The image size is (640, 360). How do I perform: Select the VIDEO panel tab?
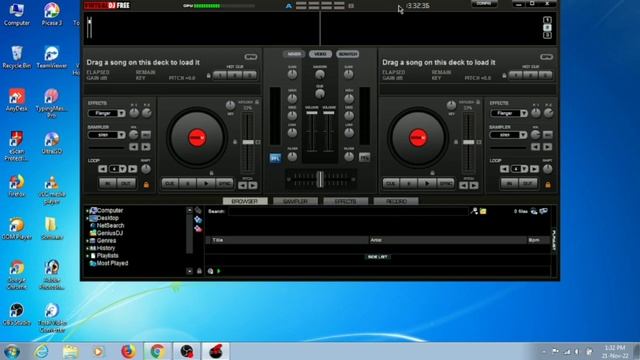(320, 54)
